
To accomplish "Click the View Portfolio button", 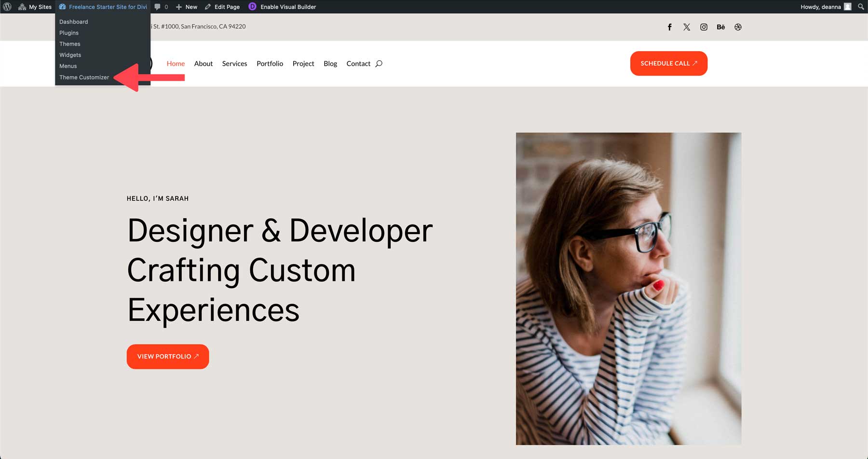I will point(167,356).
